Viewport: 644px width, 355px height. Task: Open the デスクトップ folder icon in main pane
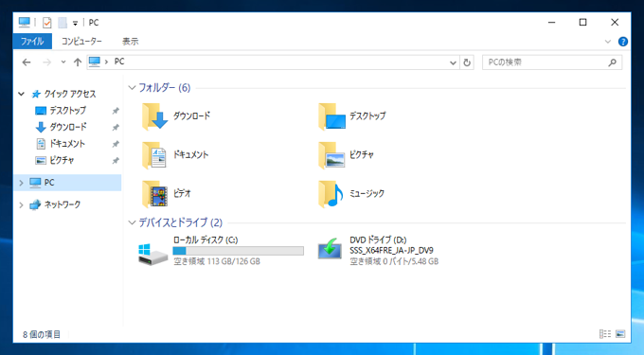coord(331,116)
